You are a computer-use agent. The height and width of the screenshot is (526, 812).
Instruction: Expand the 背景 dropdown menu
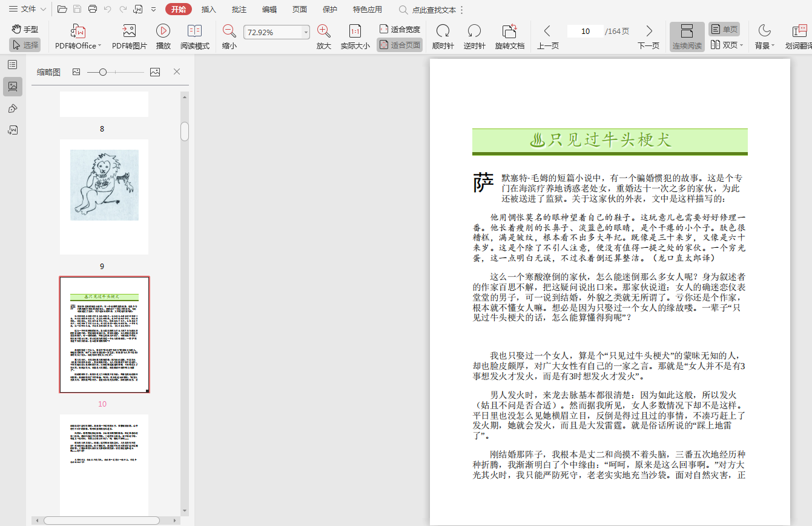[773, 46]
